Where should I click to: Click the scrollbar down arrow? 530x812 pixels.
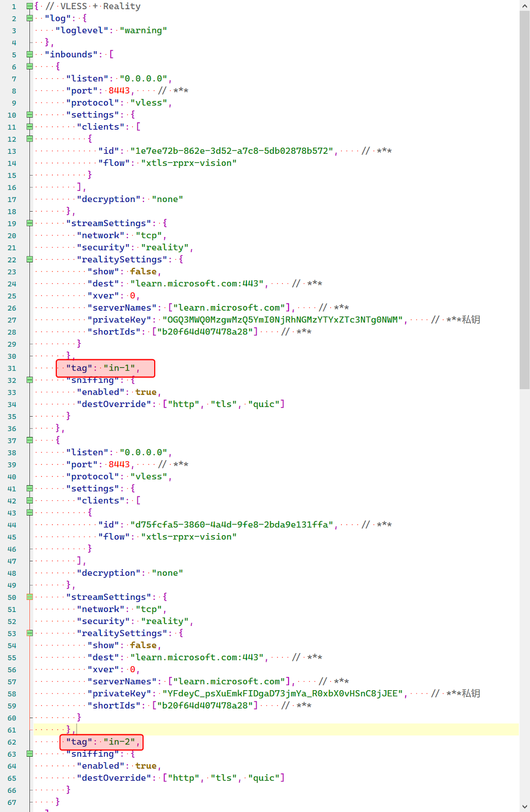(x=524, y=806)
